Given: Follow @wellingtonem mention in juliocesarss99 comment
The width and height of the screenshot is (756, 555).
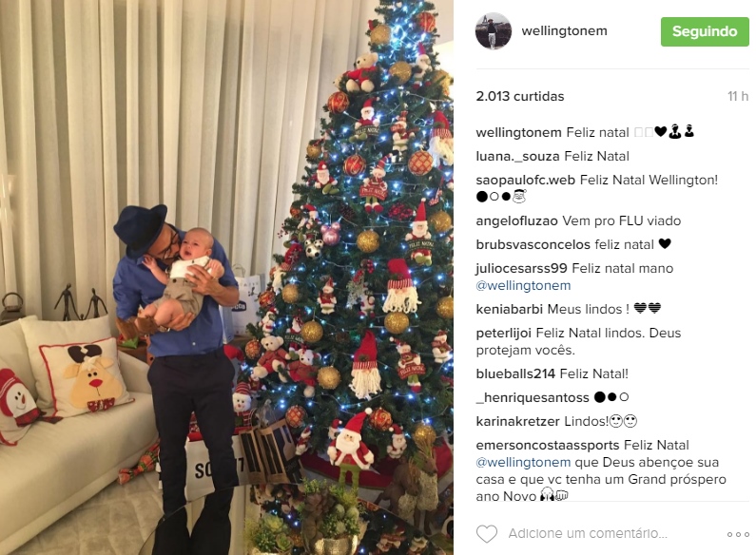Looking at the screenshot, I should click(523, 286).
